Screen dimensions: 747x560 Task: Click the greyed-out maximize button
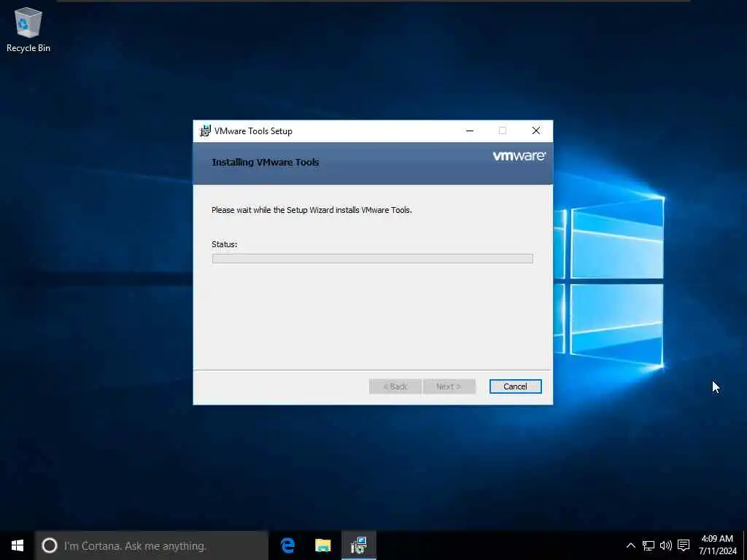[x=503, y=131]
